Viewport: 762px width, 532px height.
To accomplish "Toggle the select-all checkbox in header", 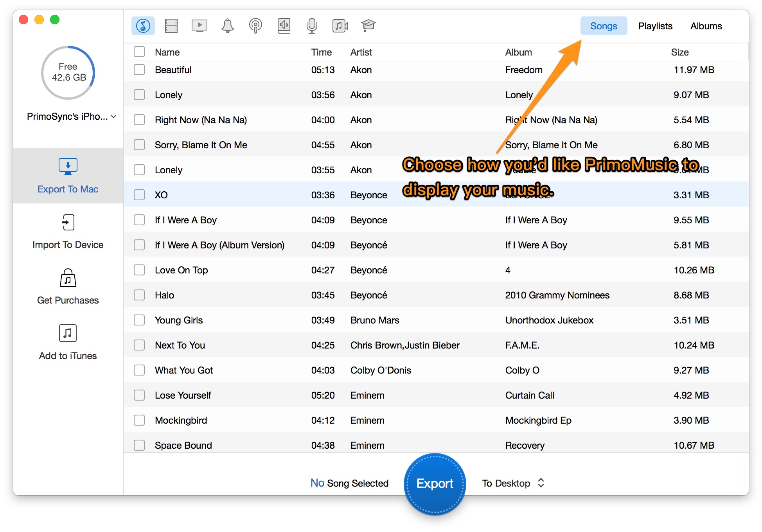I will [139, 52].
